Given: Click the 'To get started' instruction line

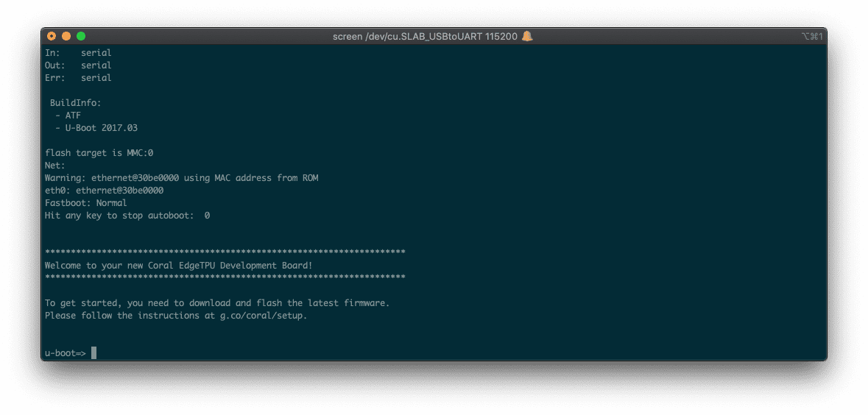Looking at the screenshot, I should coord(216,303).
